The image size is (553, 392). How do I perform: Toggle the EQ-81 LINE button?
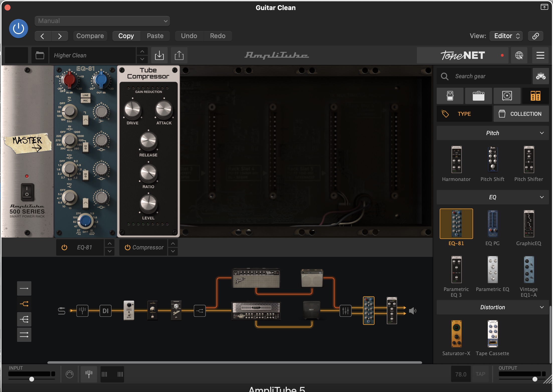[x=85, y=95]
